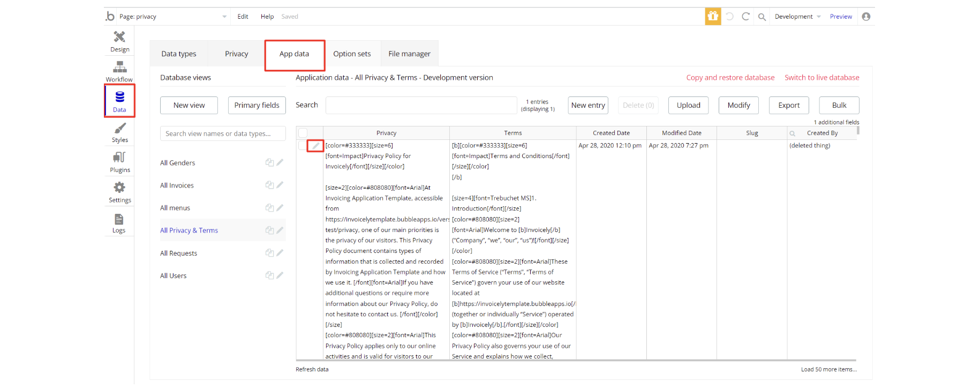Screen dimensions: 980x388
Task: Switch to the Option sets tab
Action: pyautogui.click(x=352, y=54)
